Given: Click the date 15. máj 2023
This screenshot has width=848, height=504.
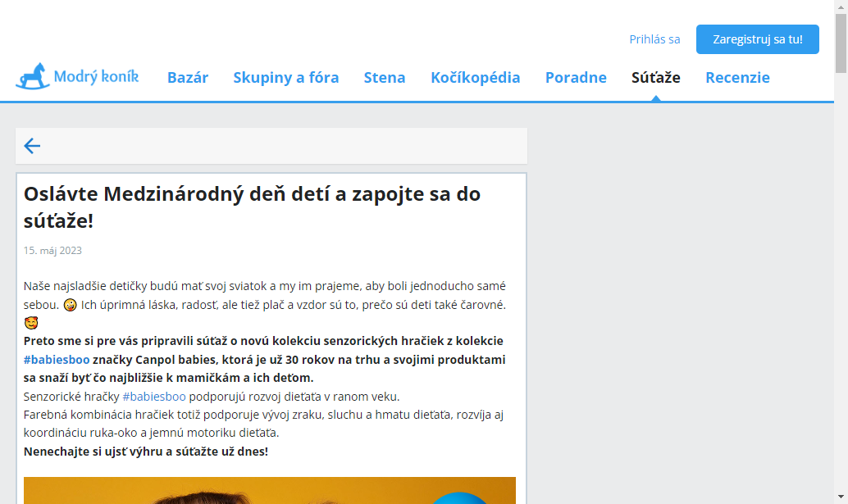Looking at the screenshot, I should pos(52,251).
